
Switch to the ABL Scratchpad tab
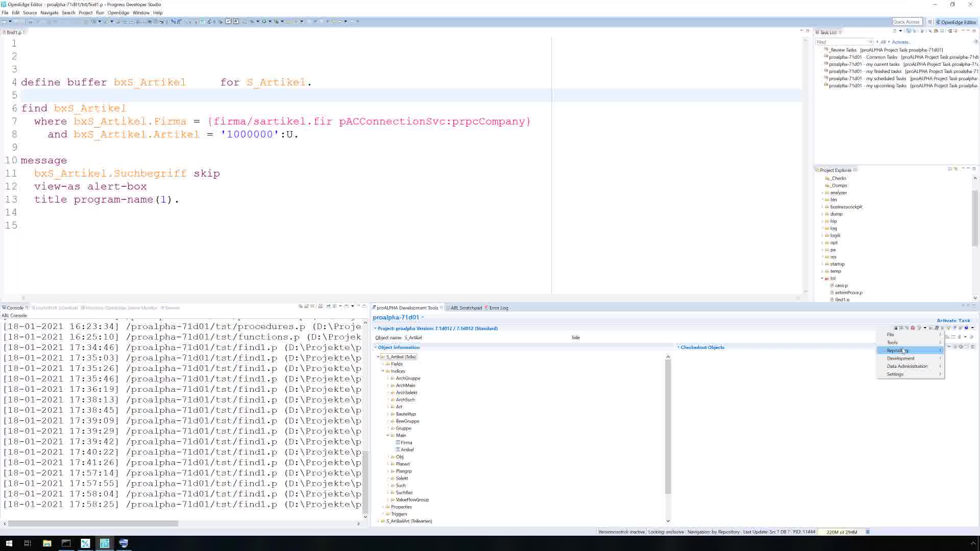coord(465,308)
